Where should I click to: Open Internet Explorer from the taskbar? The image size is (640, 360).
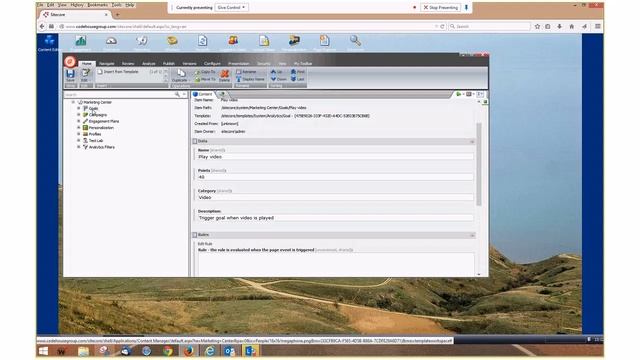[210, 351]
